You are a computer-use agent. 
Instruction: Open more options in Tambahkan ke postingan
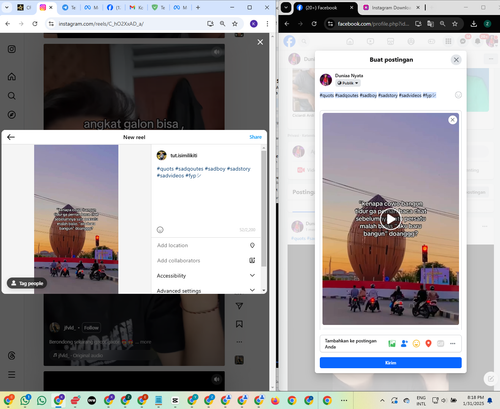[x=452, y=343]
